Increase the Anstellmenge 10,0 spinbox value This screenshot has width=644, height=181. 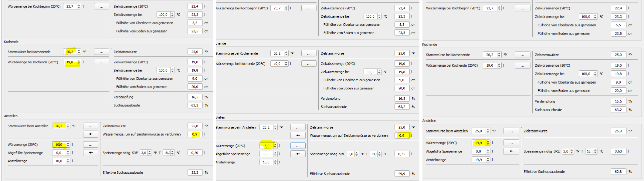(x=68, y=160)
